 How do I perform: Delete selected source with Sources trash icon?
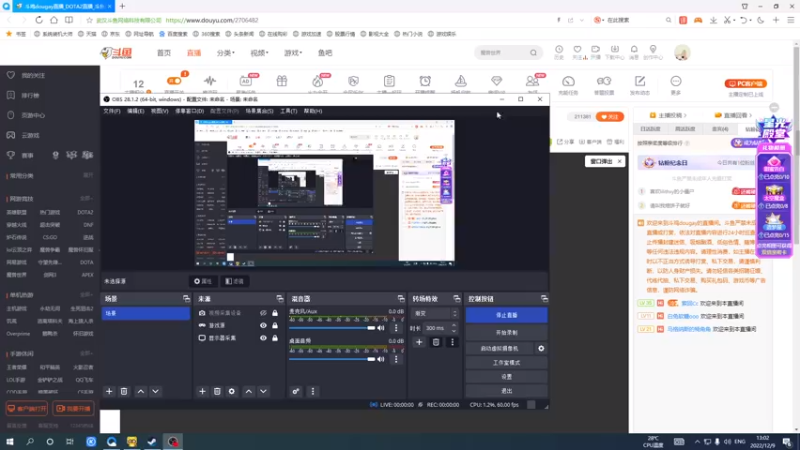point(217,391)
